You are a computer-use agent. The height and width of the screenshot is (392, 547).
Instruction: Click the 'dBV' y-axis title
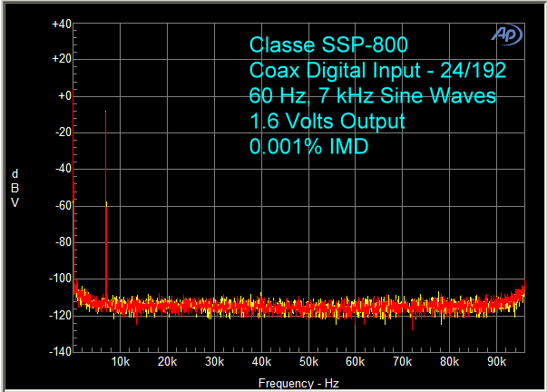15,188
